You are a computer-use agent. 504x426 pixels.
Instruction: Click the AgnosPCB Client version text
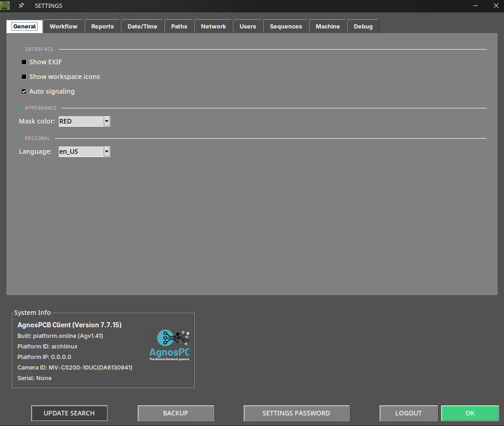69,325
